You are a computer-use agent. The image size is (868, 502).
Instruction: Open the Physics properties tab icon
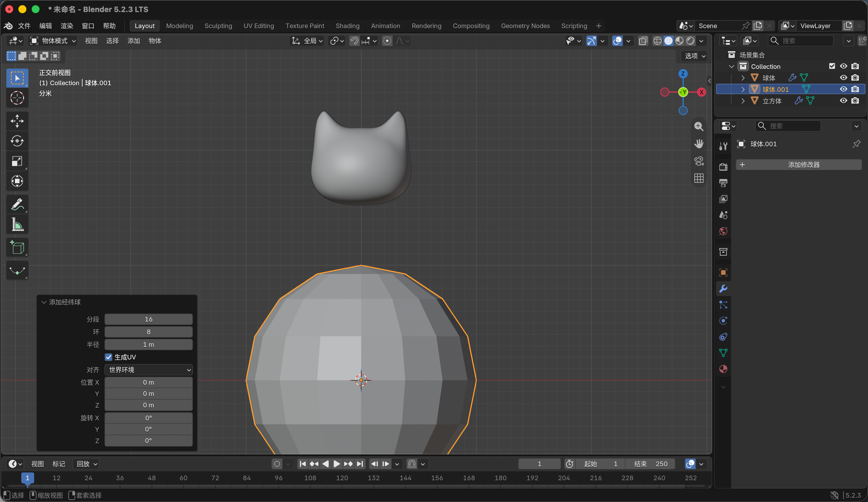pyautogui.click(x=723, y=320)
